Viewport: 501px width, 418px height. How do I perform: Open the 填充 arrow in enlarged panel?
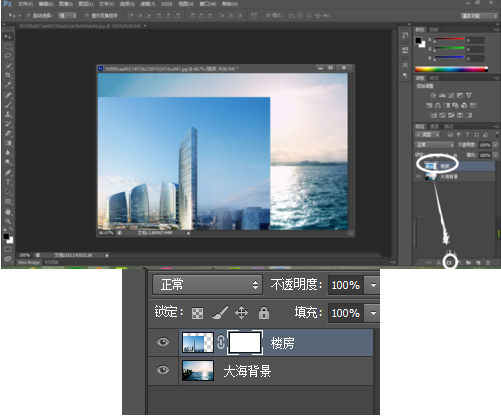373,313
